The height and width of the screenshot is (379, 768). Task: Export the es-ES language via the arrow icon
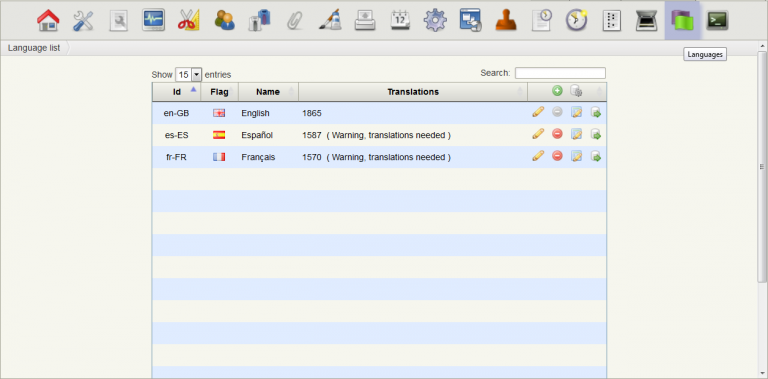click(x=596, y=134)
